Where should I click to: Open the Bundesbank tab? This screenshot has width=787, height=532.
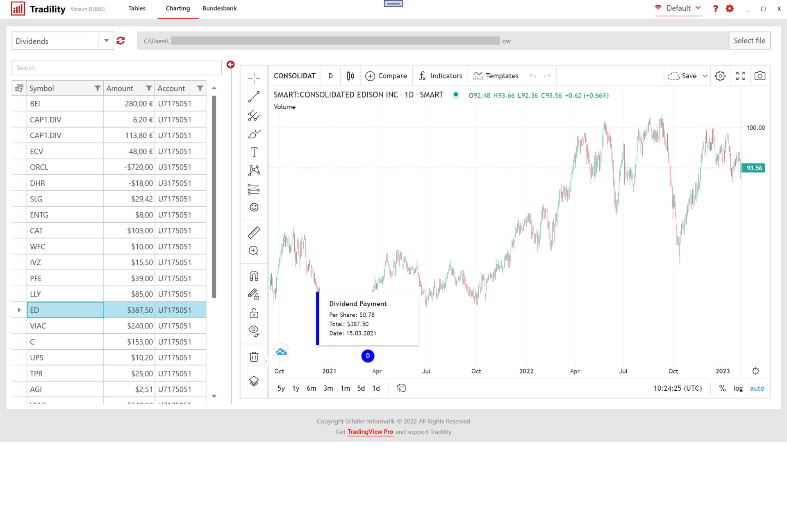[x=219, y=8]
